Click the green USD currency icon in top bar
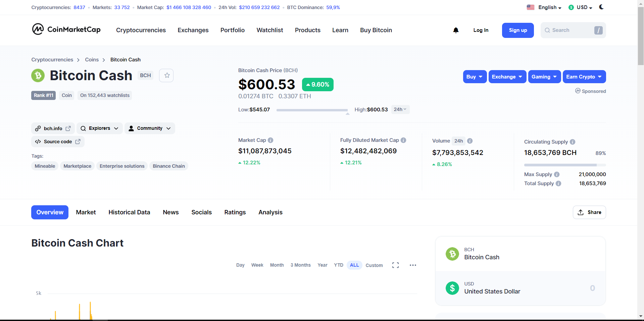Viewport: 644px width, 321px height. click(571, 7)
